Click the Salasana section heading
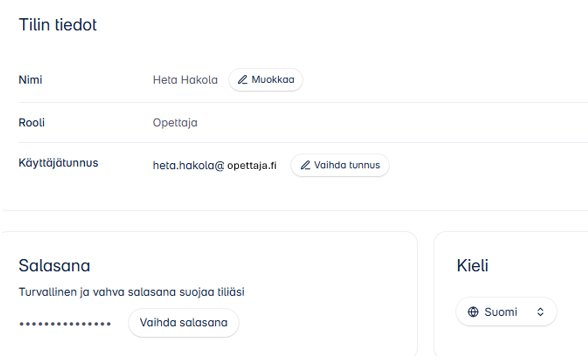The height and width of the screenshot is (360, 588). coord(54,266)
